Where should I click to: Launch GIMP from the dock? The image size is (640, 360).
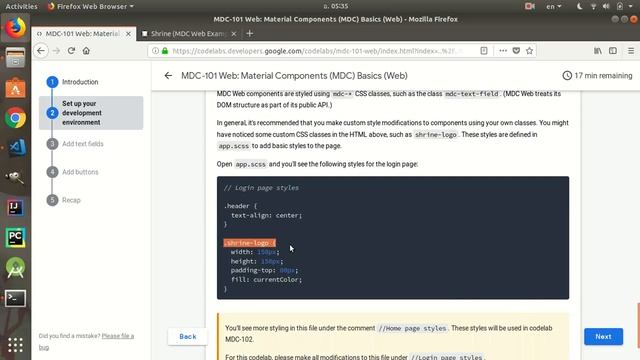16,178
